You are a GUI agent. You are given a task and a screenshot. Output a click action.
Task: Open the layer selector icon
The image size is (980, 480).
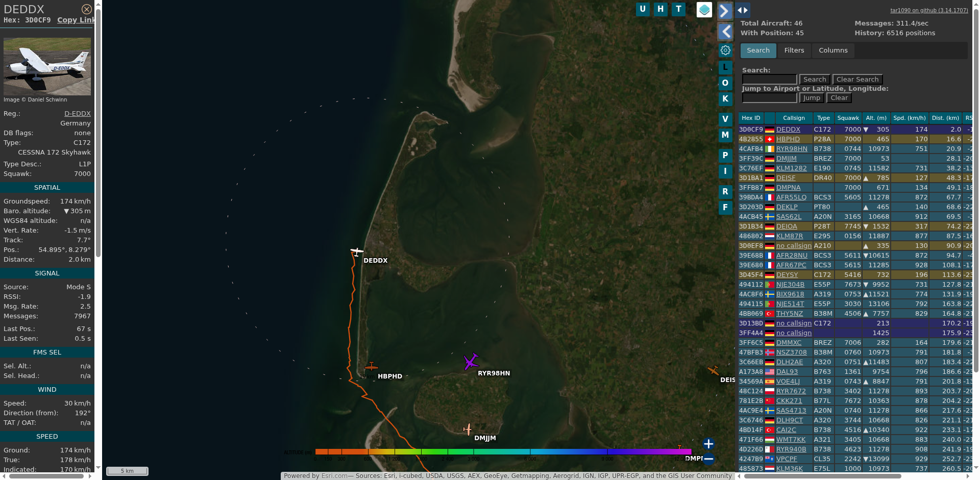click(x=704, y=10)
